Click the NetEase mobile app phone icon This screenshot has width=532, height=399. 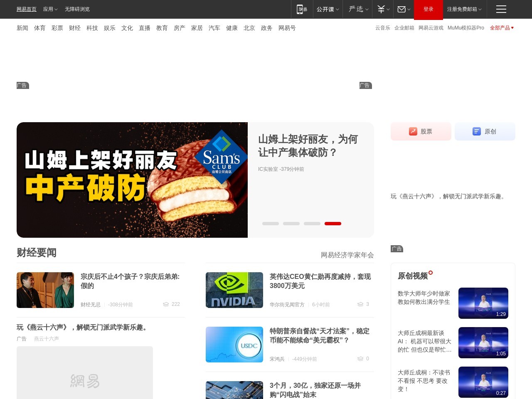click(x=302, y=9)
